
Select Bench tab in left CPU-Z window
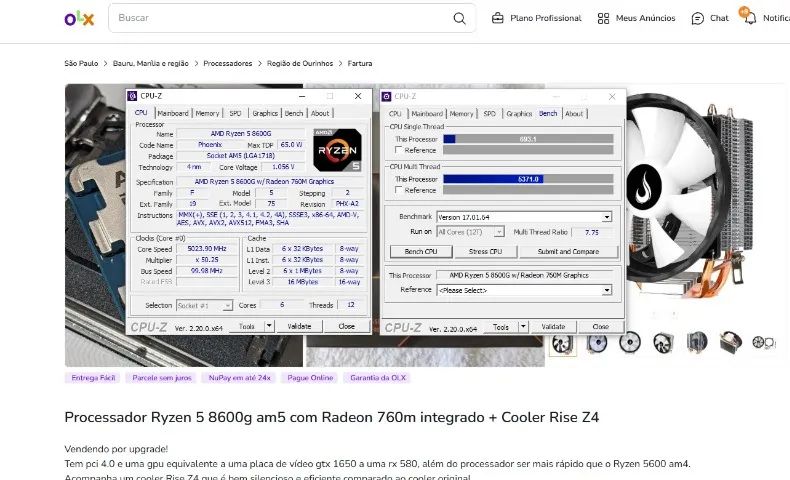click(x=294, y=113)
